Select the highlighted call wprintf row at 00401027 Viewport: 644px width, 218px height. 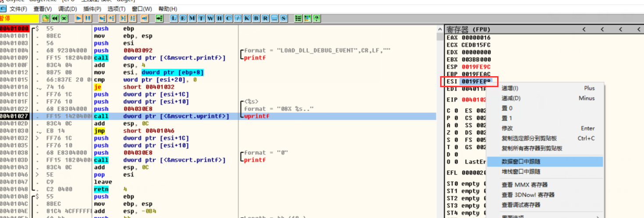(x=218, y=116)
